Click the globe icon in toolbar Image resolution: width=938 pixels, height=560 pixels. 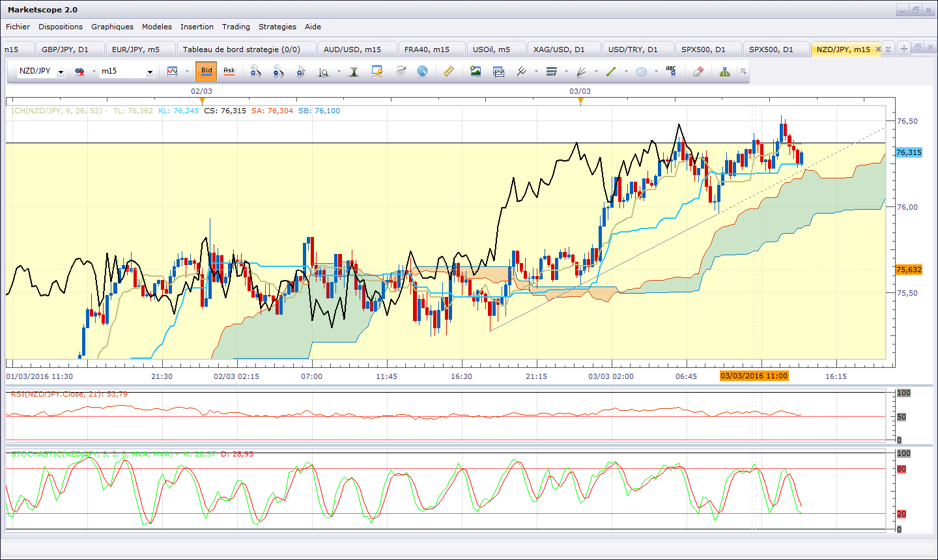pos(423,72)
